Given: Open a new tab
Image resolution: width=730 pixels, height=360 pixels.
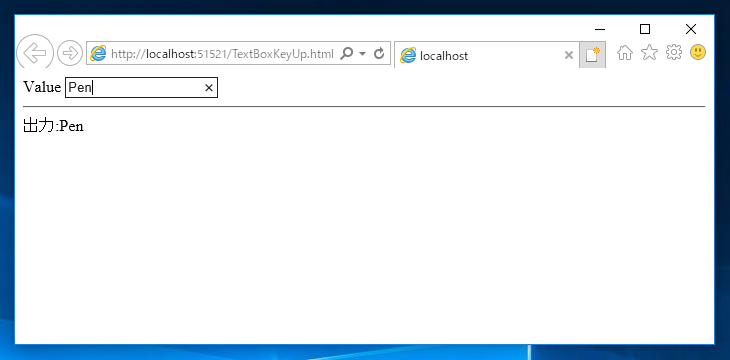Looking at the screenshot, I should point(593,55).
